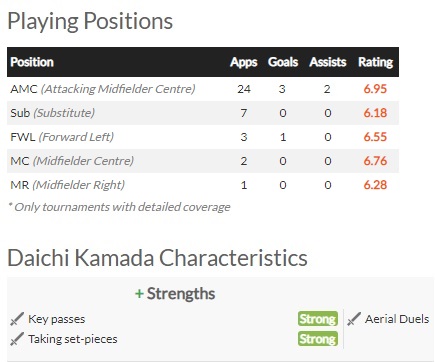This screenshot has height=362, width=435.
Task: Click the Position column header
Action: [x=32, y=62]
